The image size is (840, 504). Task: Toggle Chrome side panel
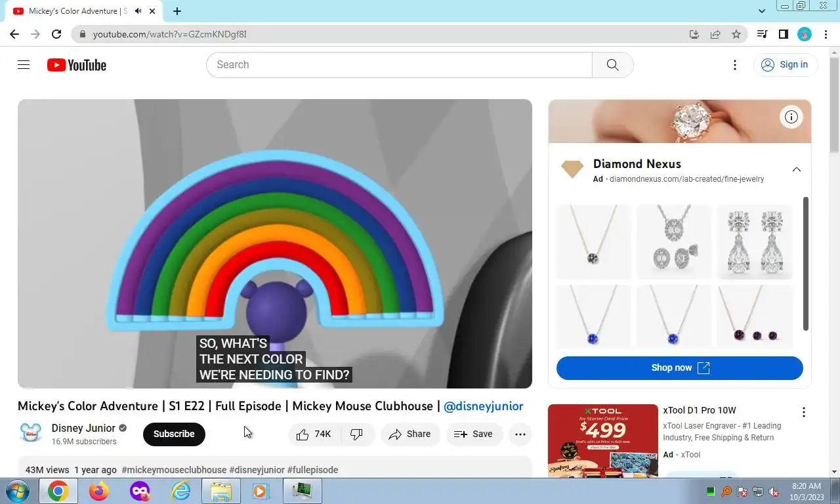783,34
